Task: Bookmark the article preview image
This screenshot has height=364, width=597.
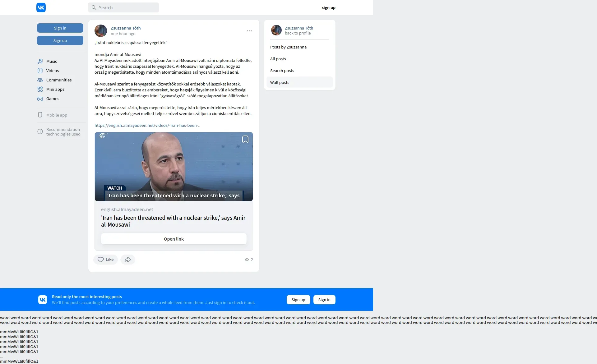Action: [x=245, y=139]
